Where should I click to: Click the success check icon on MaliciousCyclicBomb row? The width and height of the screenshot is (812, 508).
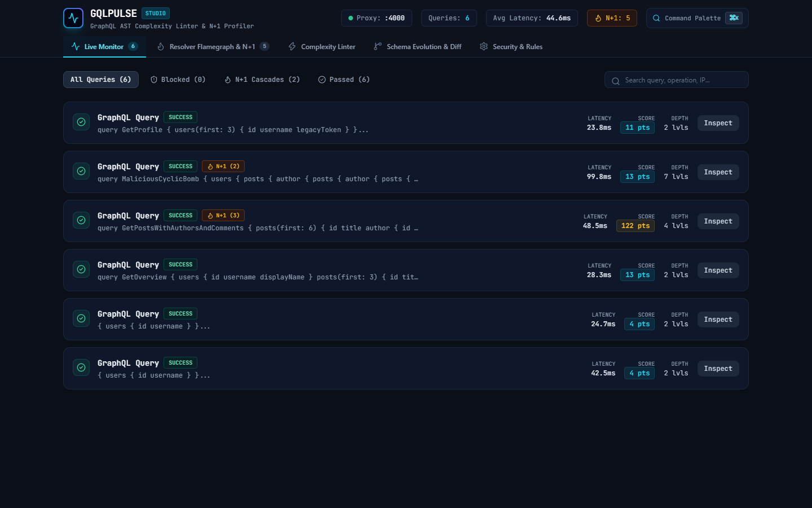pos(81,171)
